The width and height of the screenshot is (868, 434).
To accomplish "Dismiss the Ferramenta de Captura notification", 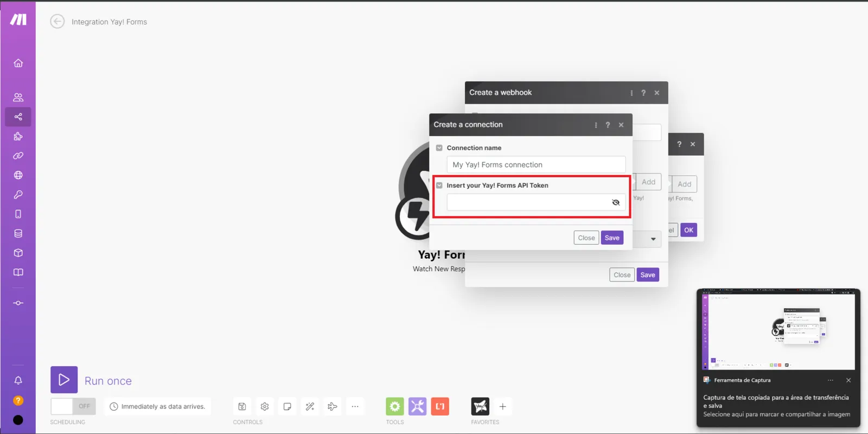I will pyautogui.click(x=848, y=380).
